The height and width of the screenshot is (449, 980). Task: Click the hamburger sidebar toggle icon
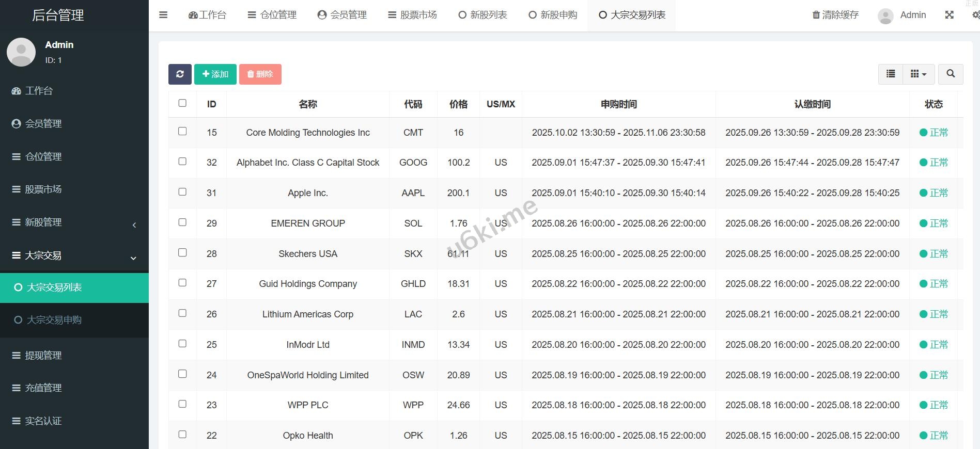pos(163,15)
